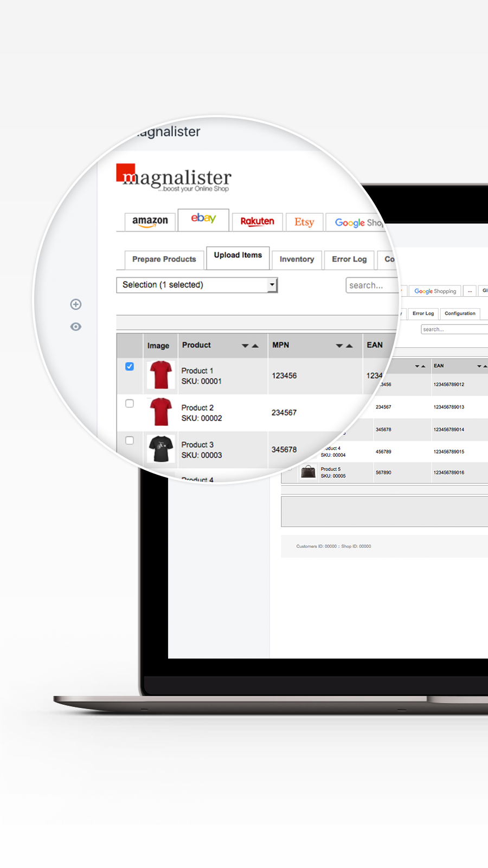Select MPN value 345678 in magnified view
Viewport: 488px width, 868px height.
point(284,449)
